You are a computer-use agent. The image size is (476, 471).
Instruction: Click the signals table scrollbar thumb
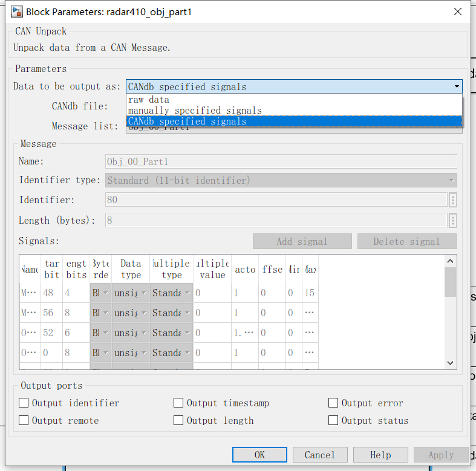coord(450,282)
